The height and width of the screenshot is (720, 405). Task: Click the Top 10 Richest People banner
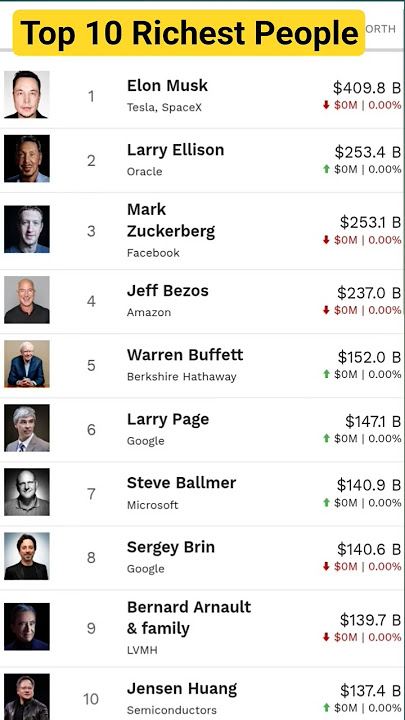point(189,33)
